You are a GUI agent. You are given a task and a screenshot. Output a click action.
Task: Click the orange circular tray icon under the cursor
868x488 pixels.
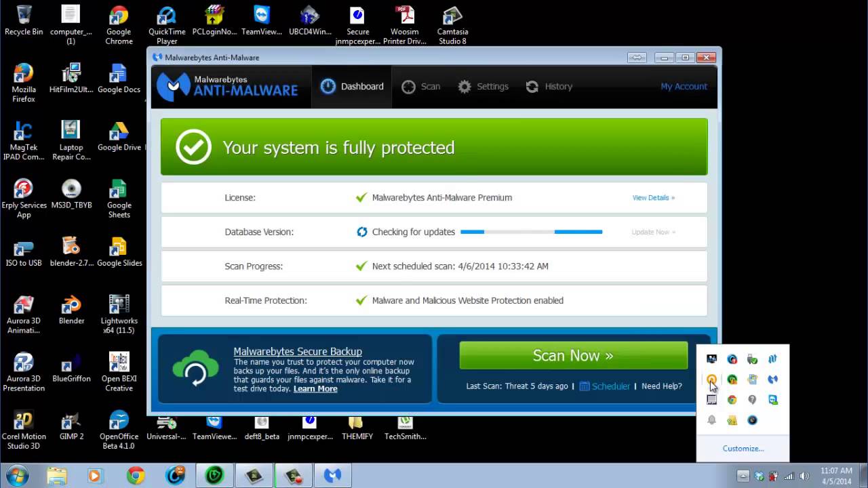pos(711,380)
